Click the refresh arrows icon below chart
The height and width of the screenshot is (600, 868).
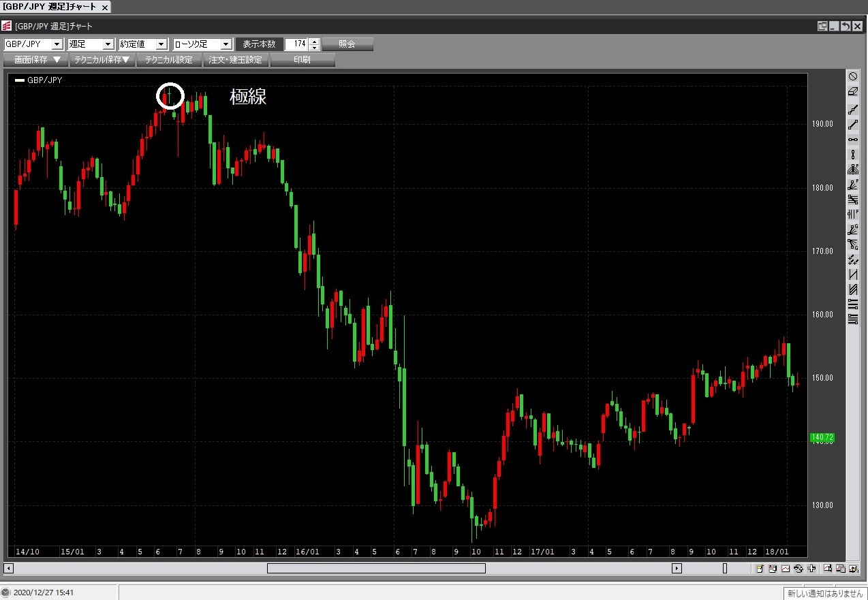[x=798, y=569]
